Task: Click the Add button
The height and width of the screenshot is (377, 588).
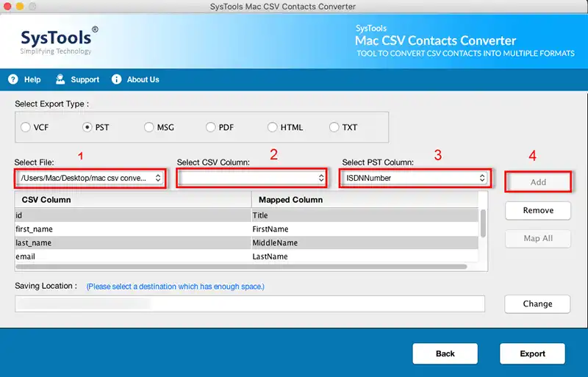Action: pos(538,182)
